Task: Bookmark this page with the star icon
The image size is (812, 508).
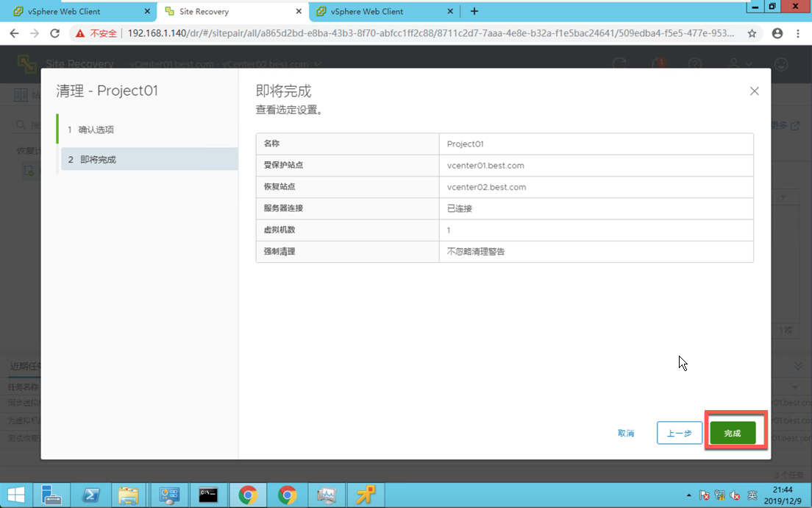Action: click(x=752, y=33)
